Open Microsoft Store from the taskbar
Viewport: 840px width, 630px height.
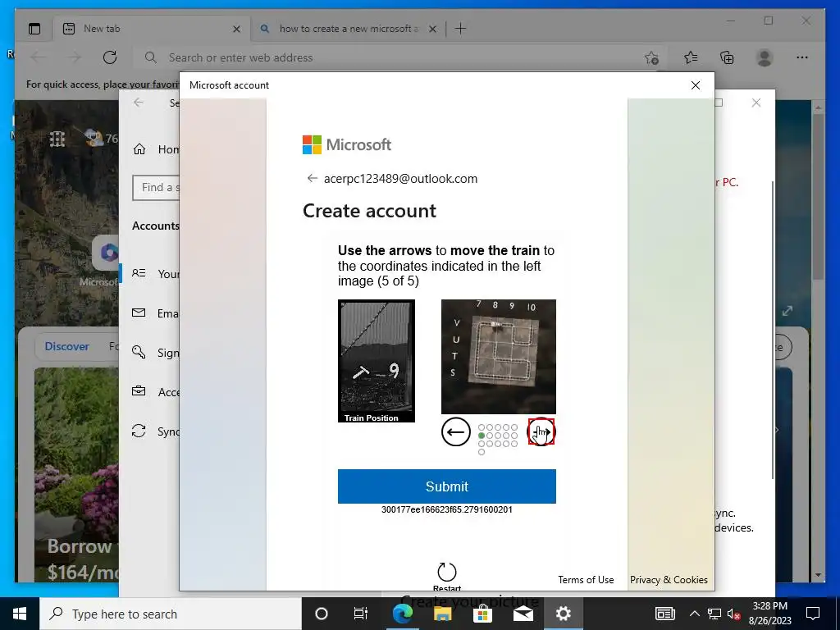[x=482, y=614]
